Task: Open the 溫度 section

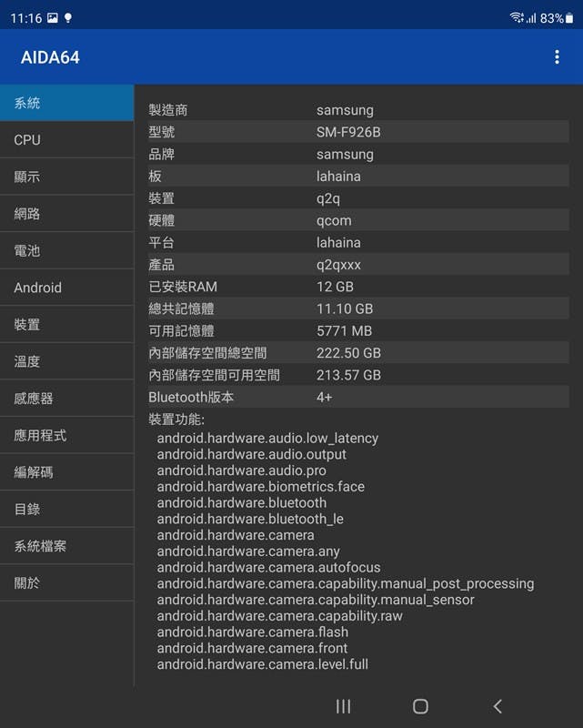Action: click(x=66, y=361)
